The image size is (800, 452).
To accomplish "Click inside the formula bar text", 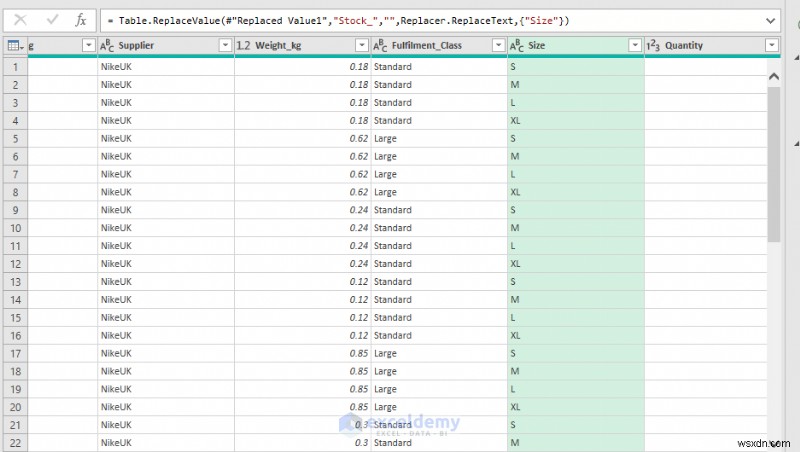I will coord(339,21).
